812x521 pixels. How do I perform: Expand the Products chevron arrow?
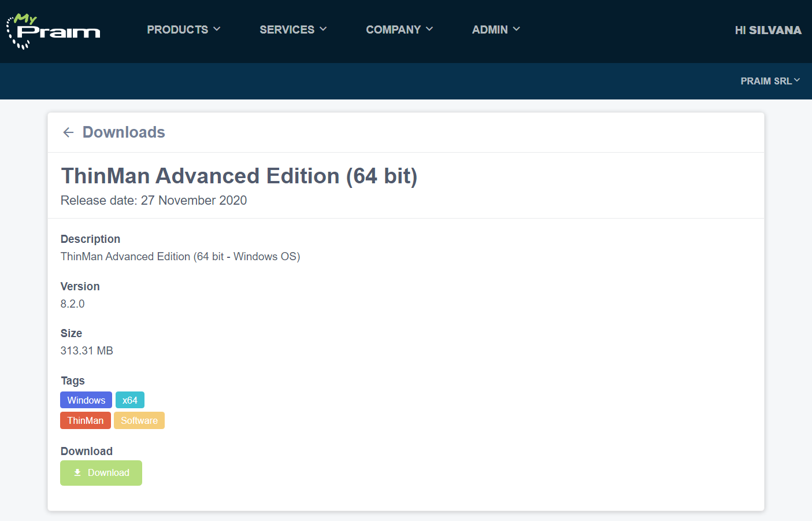point(217,29)
